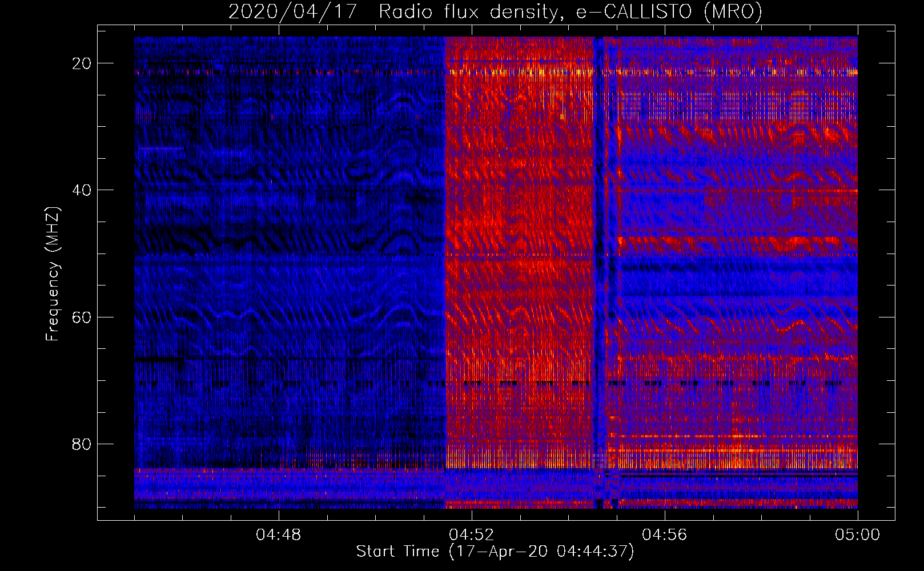
Task: Click the '04:48' time tick label
Action: 279,535
